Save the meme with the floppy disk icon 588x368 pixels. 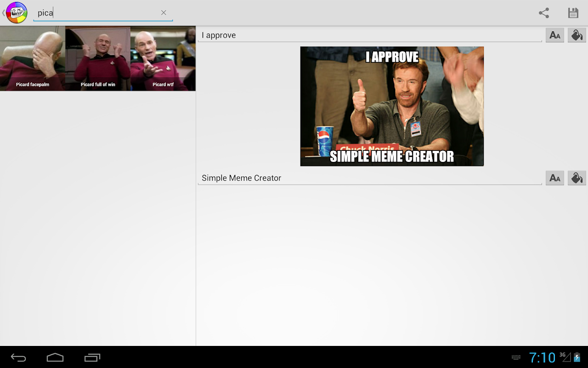coord(573,13)
